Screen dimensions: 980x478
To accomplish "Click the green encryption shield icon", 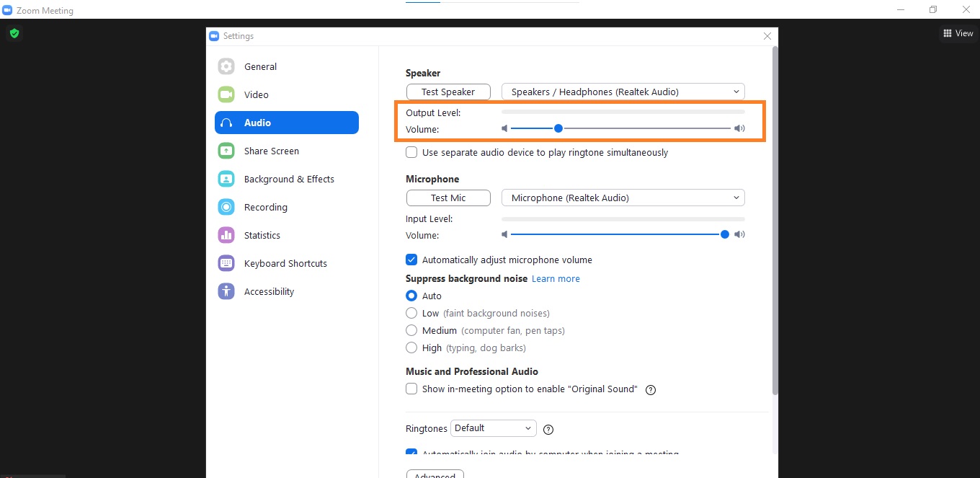I will [x=14, y=33].
